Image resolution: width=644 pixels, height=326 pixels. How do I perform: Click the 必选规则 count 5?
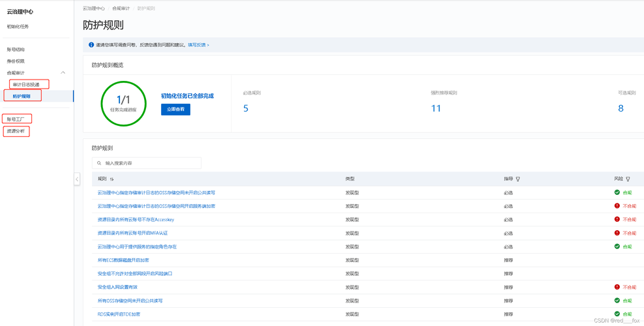click(x=246, y=108)
